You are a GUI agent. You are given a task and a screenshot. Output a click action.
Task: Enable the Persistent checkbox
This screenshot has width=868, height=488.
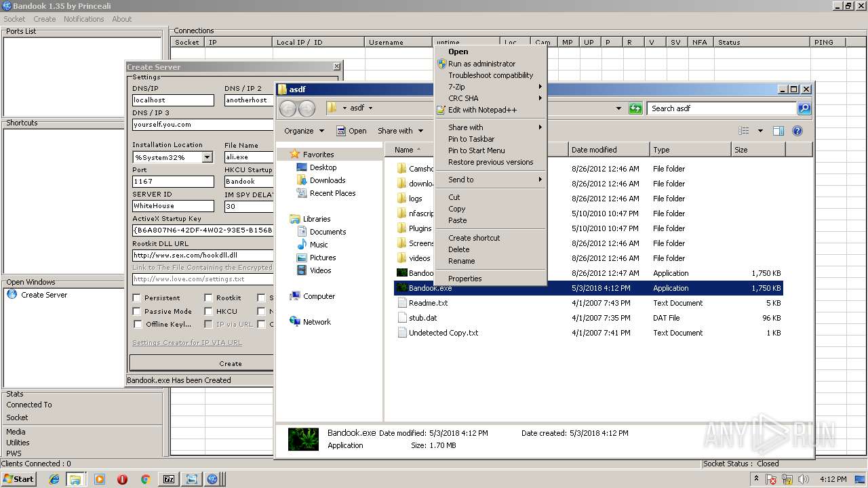pos(137,298)
